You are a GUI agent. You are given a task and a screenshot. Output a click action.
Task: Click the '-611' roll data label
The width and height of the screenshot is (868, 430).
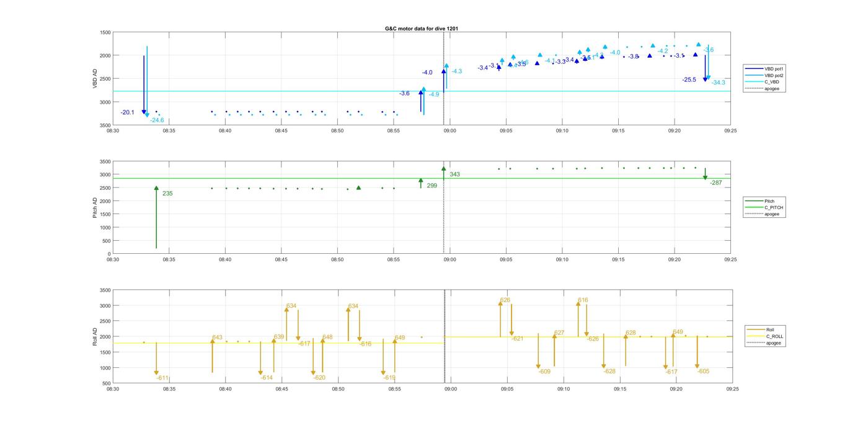point(162,378)
